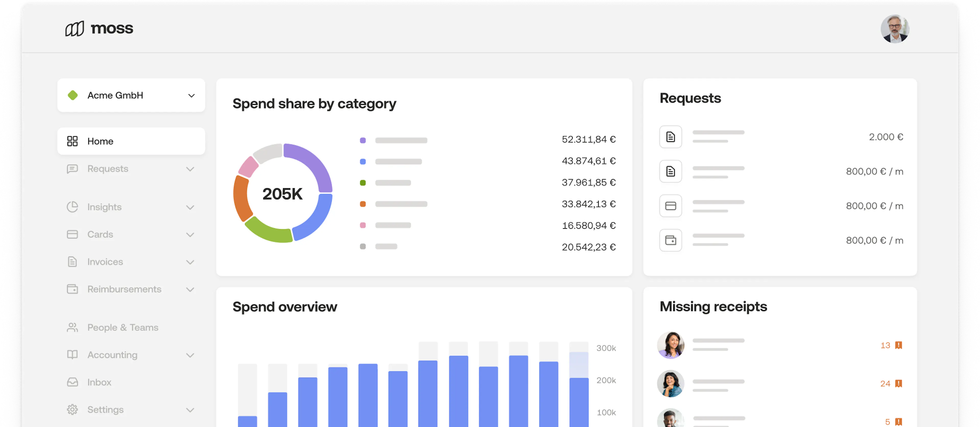Expand the Requests sidebar chevron

click(190, 169)
